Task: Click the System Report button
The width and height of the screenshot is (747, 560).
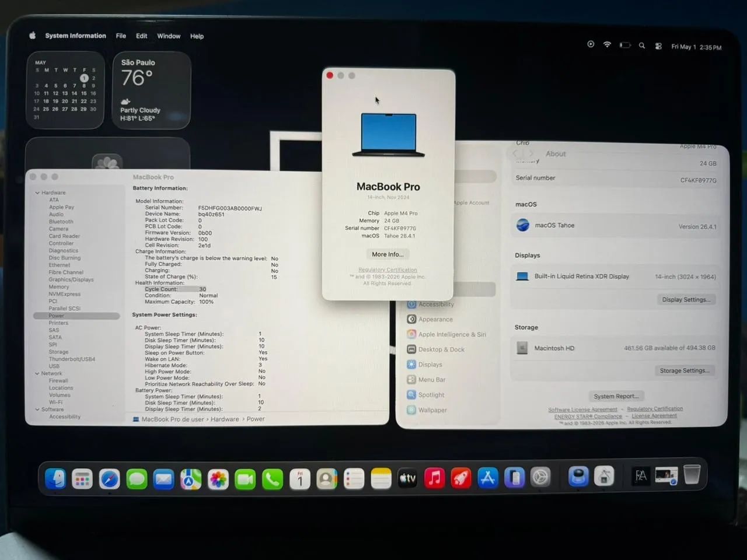Action: pos(616,396)
